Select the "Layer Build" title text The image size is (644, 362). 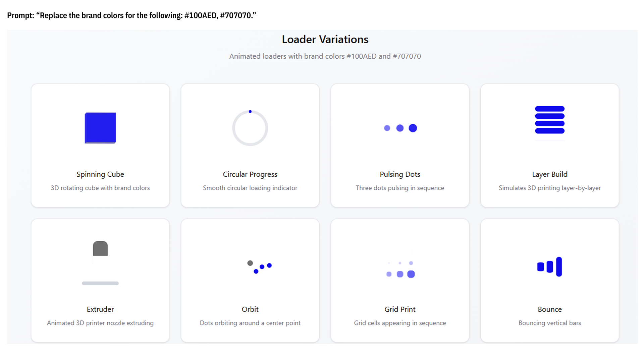coord(550,174)
